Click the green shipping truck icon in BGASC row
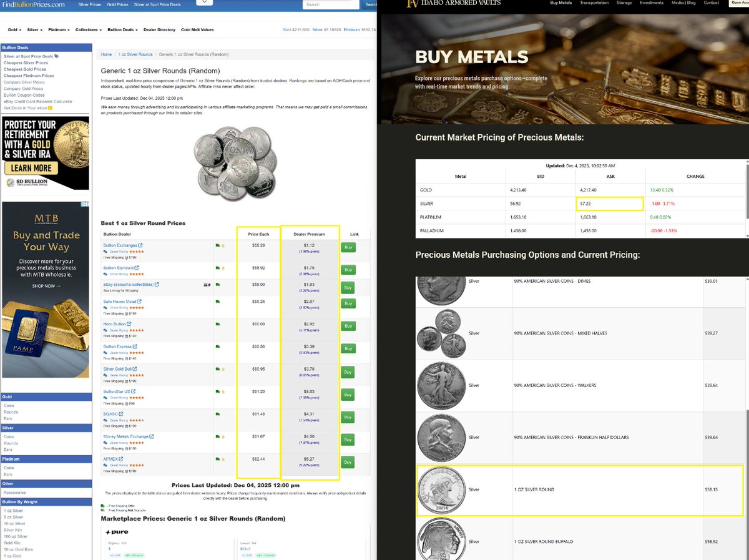749x560 pixels. 218,414
